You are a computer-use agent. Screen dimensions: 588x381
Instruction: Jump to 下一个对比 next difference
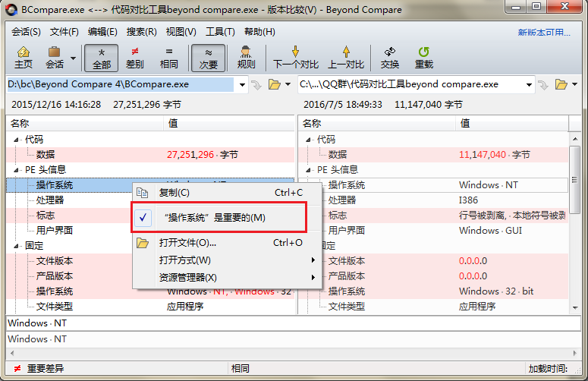[x=295, y=58]
